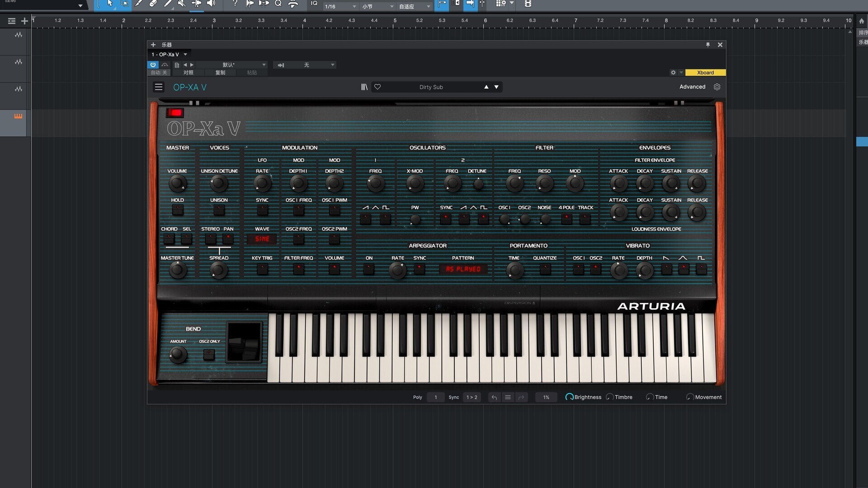
Task: Click the filter RESO knob
Action: [544, 184]
